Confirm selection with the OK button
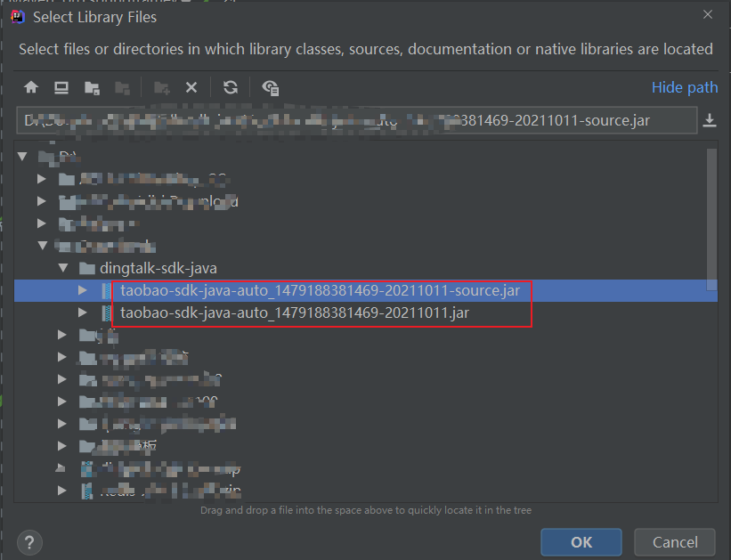Image resolution: width=731 pixels, height=560 pixels. pos(581,542)
